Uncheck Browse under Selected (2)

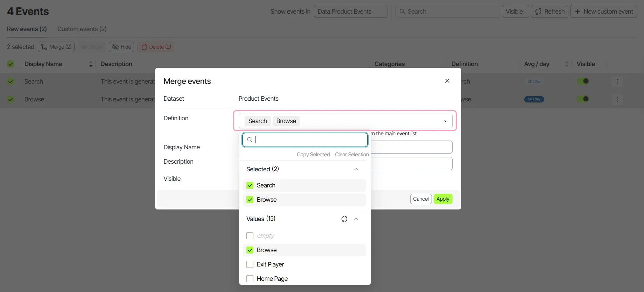pyautogui.click(x=250, y=200)
